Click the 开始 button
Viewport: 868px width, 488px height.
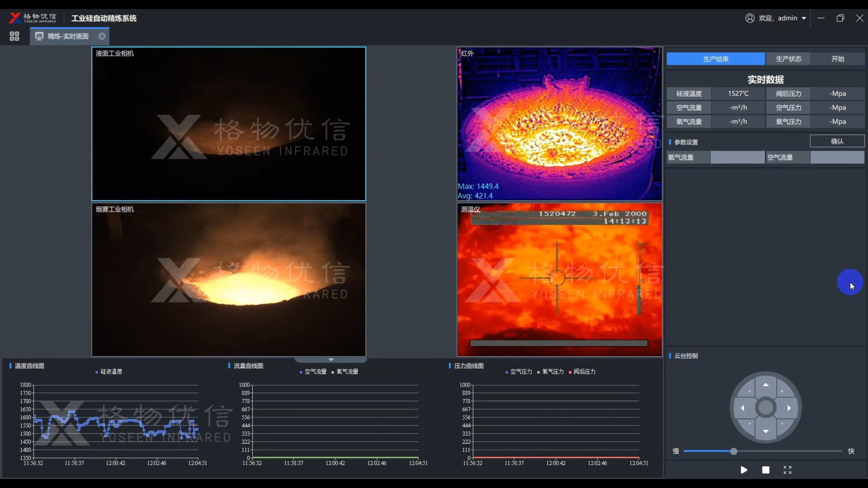837,59
